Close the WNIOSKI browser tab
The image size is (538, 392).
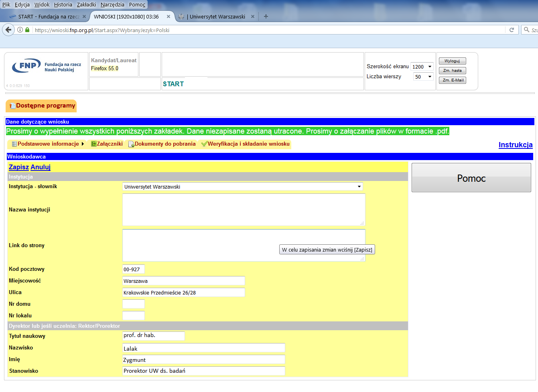click(x=169, y=16)
